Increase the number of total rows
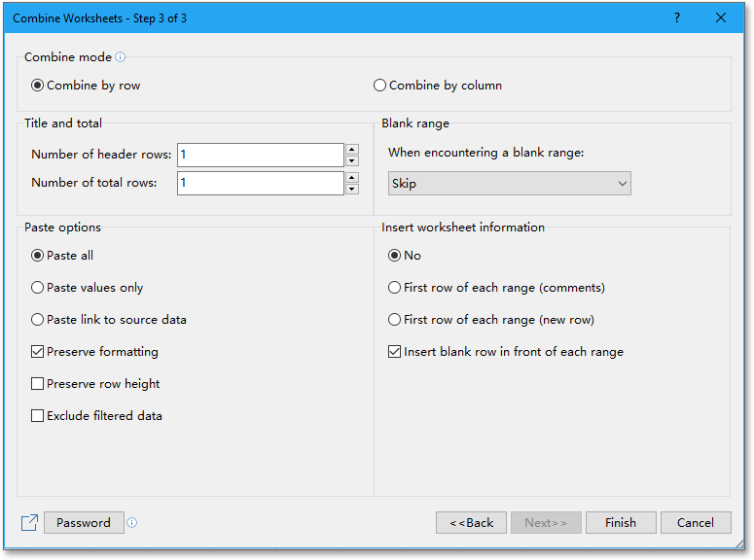Image resolution: width=754 pixels, height=560 pixels. pos(352,177)
